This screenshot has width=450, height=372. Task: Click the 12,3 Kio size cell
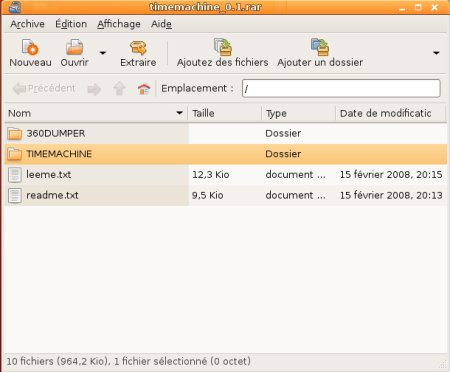click(211, 175)
